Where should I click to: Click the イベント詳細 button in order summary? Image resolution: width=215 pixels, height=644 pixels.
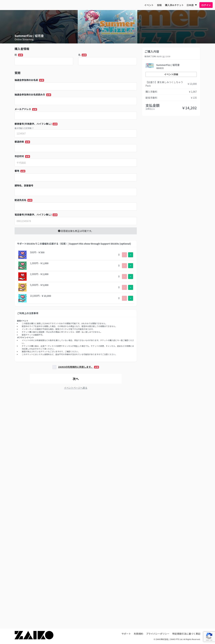171,74
